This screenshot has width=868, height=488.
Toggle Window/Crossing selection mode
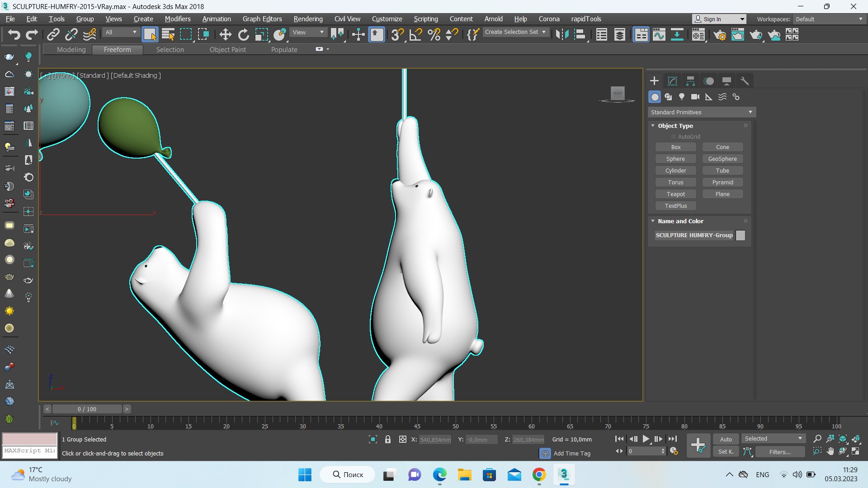click(x=204, y=34)
